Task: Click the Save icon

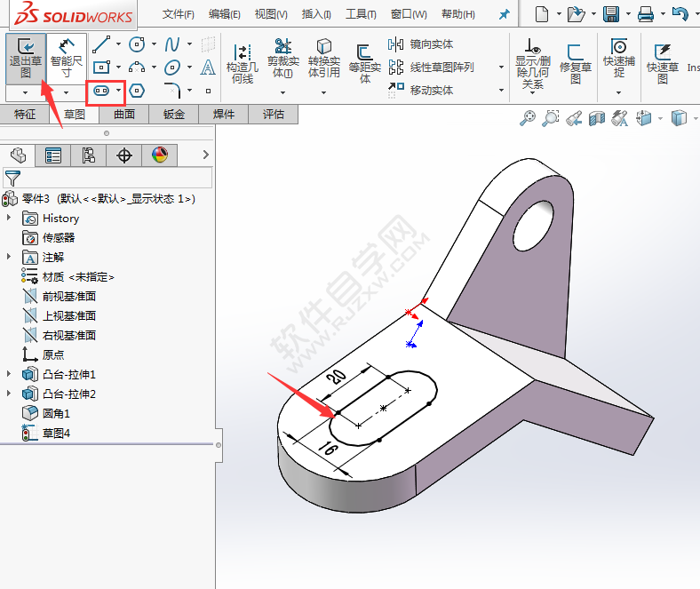Action: (611, 14)
